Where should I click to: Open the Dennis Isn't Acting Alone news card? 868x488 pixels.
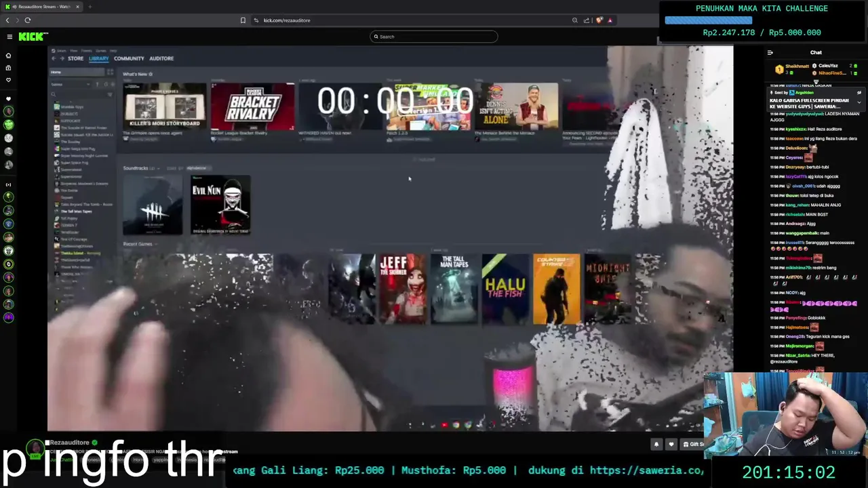click(517, 106)
